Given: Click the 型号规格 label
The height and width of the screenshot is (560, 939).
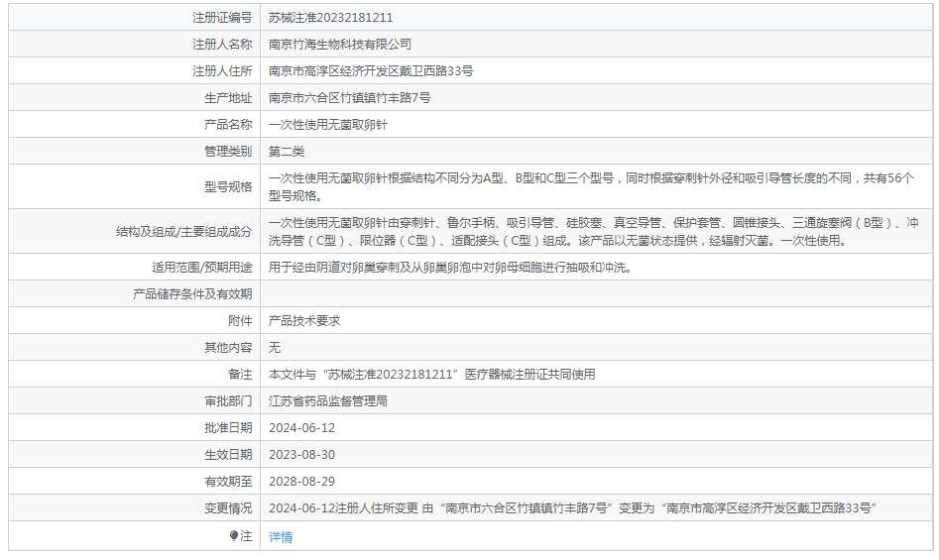Looking at the screenshot, I should point(228,186).
